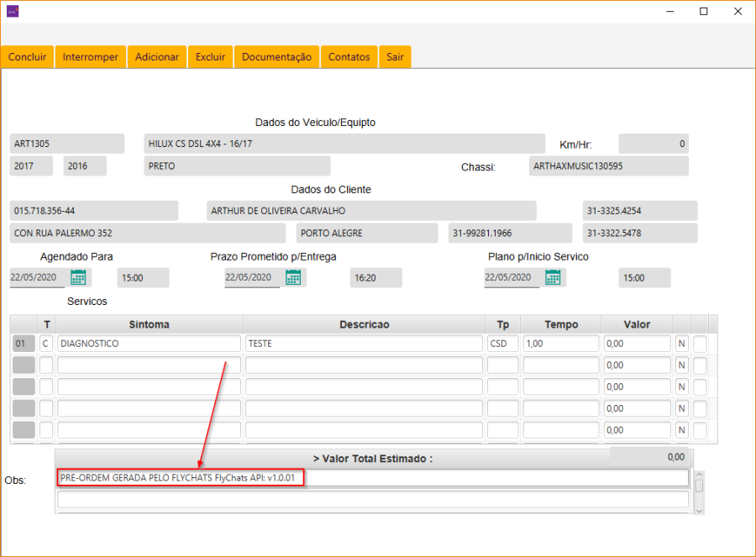Click the T field with C in row 01
Viewport: 756px width, 557px height.
46,344
